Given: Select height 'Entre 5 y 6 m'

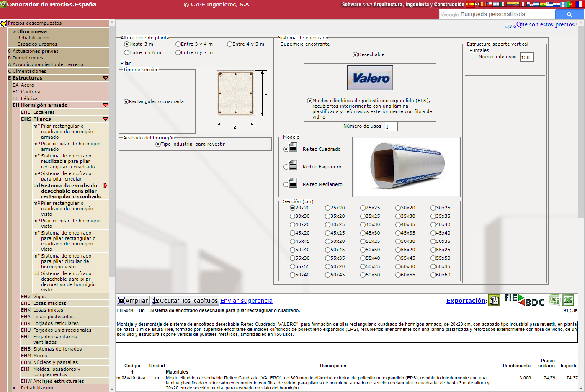Looking at the screenshot, I should pos(126,52).
